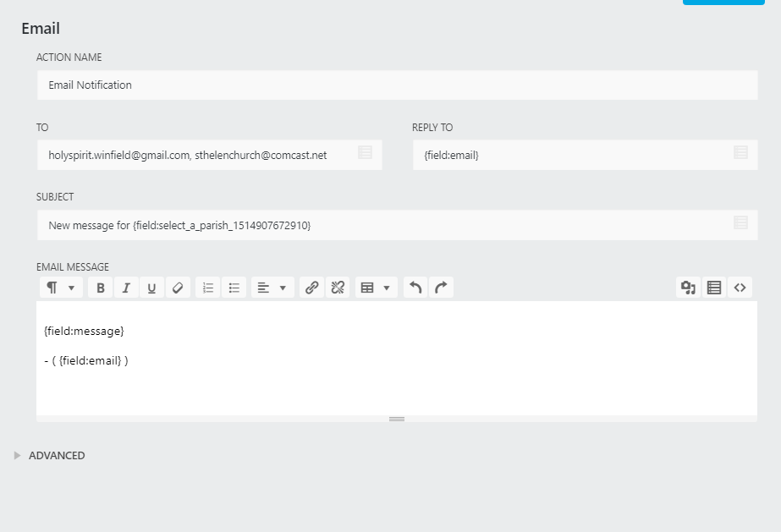This screenshot has width=781, height=532.
Task: Grab the editor resize handle
Action: (397, 419)
